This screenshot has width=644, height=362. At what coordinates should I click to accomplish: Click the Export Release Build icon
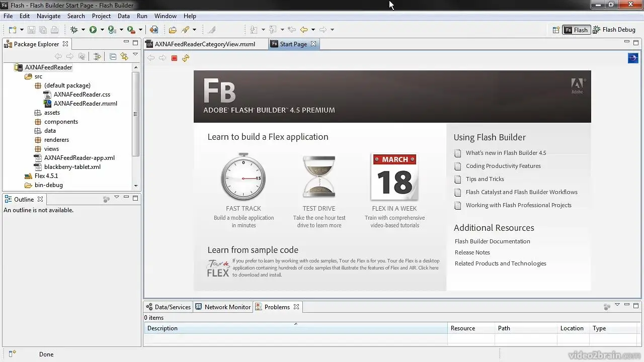[x=154, y=30]
